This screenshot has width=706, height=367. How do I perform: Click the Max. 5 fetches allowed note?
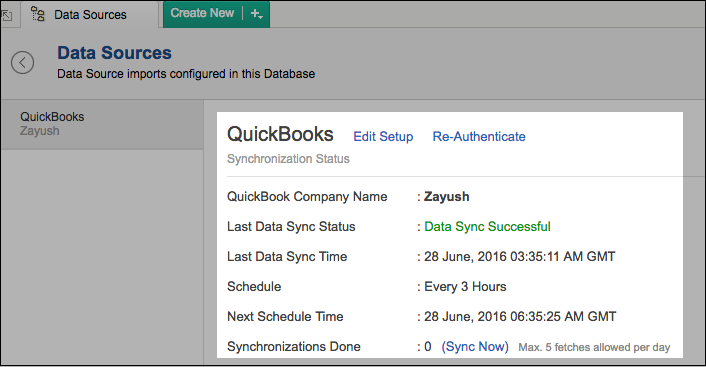tap(594, 347)
